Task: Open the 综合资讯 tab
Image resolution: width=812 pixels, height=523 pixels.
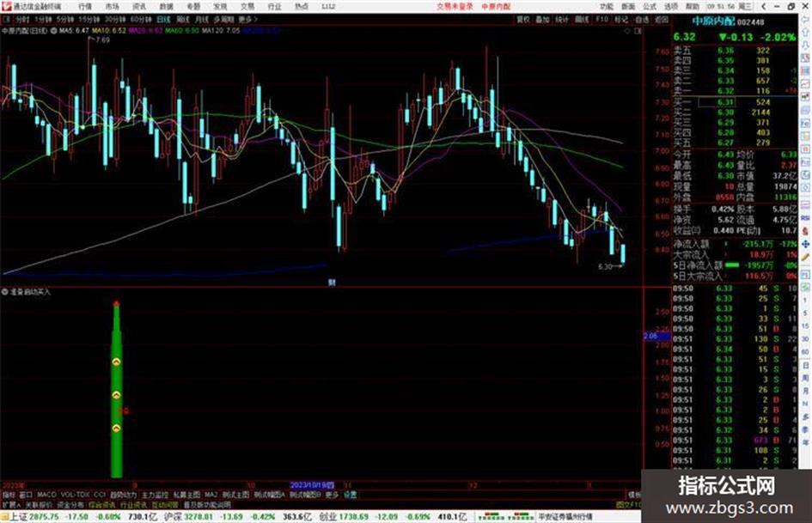Action: point(102,504)
